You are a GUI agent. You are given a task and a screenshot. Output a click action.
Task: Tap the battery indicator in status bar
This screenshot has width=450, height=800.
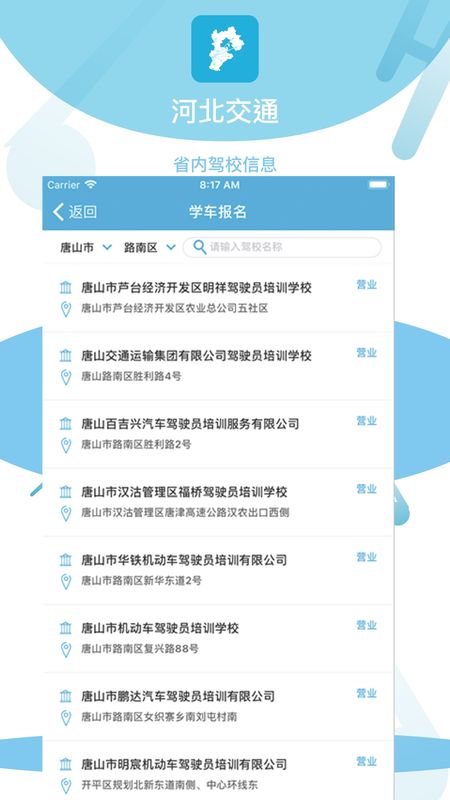[x=379, y=184]
